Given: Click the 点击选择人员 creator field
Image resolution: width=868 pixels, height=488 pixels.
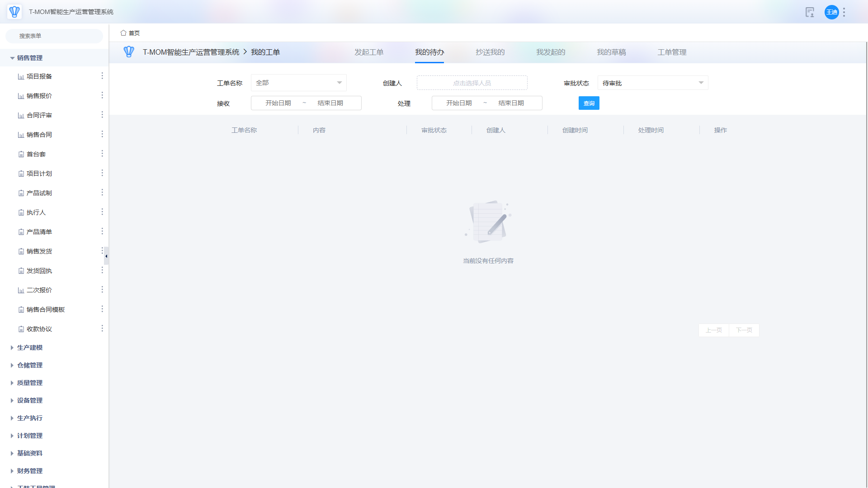Looking at the screenshot, I should point(472,83).
